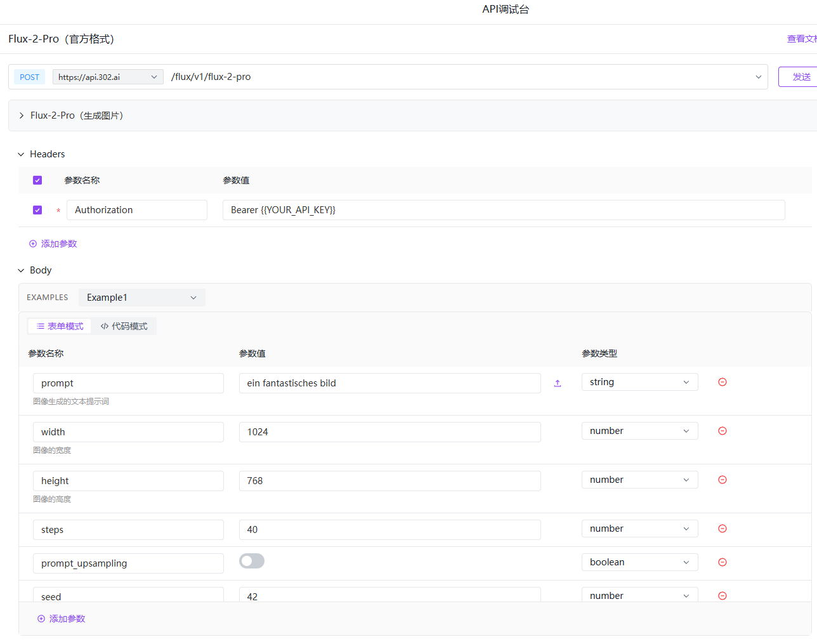Remove the prompt_upsampling parameter row

(722, 562)
